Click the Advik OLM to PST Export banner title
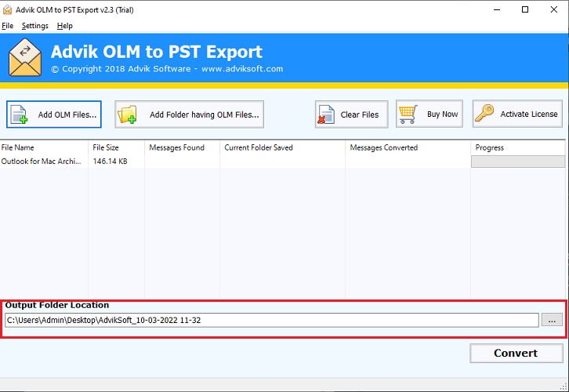 pos(157,52)
